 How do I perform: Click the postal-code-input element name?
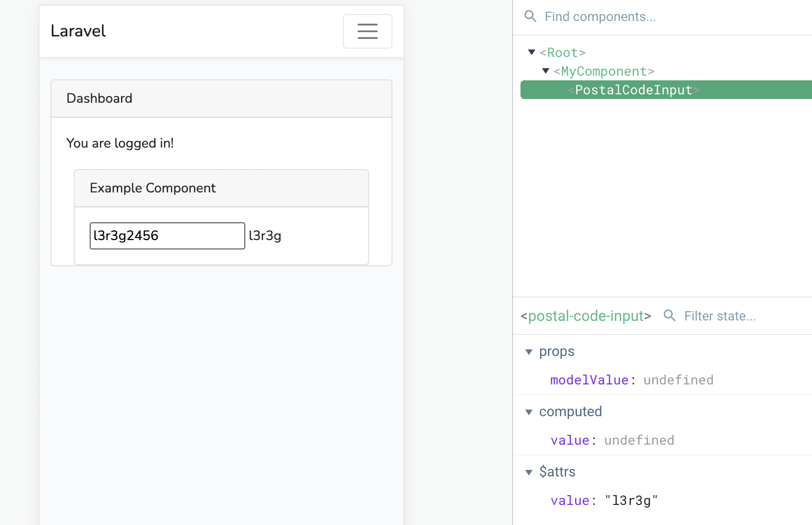[x=586, y=316]
